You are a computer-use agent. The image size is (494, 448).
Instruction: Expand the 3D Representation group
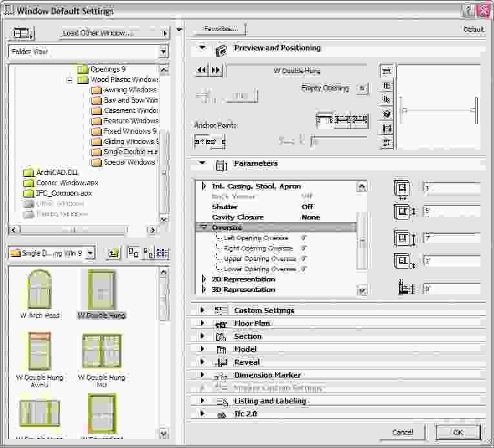click(204, 290)
